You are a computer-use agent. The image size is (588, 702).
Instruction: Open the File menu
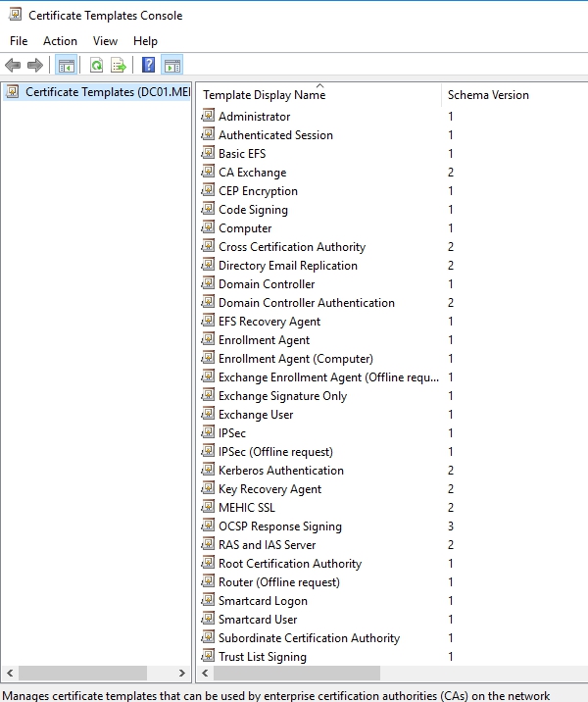tap(19, 41)
